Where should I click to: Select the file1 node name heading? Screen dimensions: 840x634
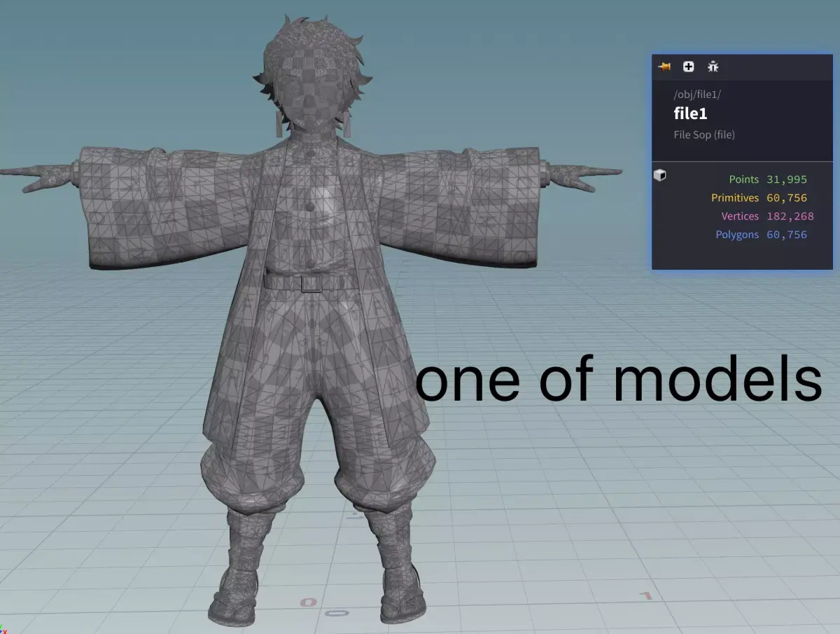click(x=690, y=113)
